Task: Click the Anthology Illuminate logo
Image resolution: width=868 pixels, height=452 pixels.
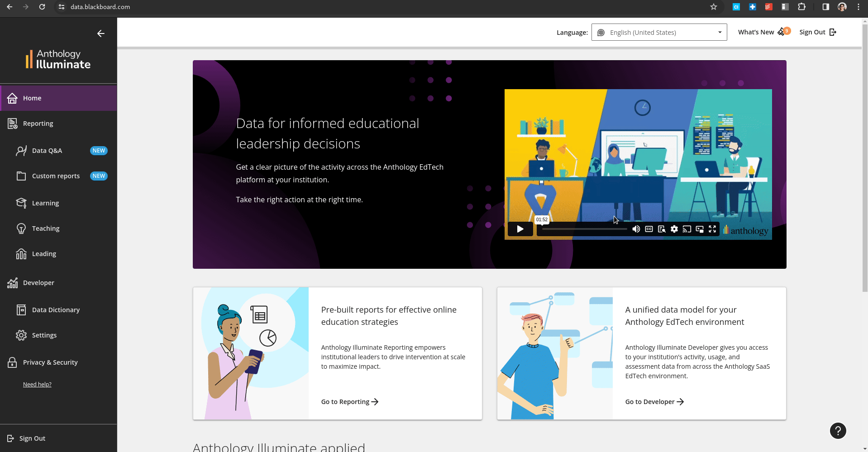Action: tap(58, 59)
